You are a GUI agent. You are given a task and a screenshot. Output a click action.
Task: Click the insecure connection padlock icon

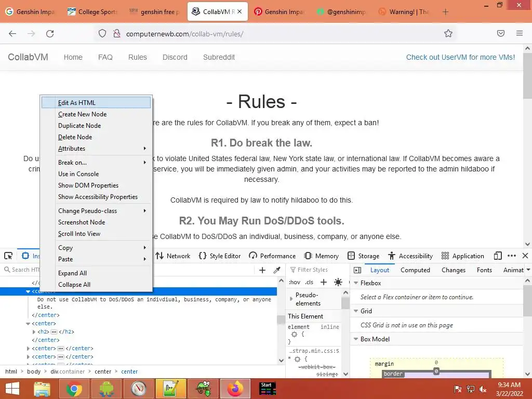(117, 34)
